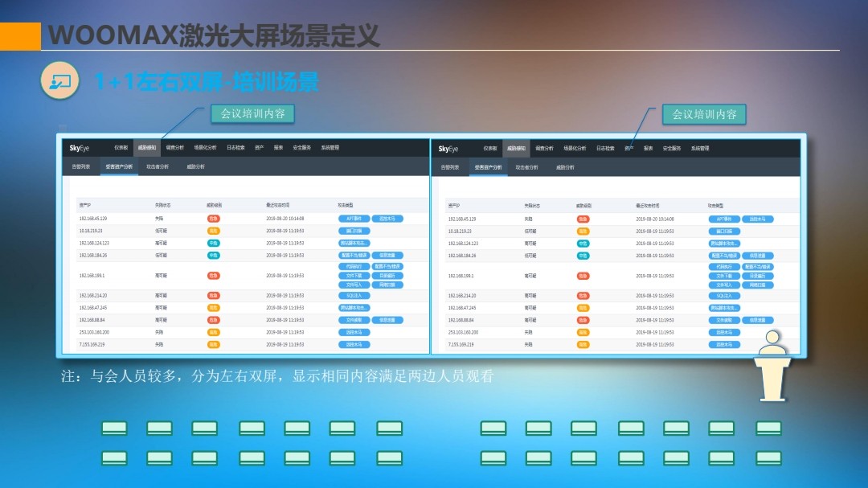Open 调查分析 menu in left screen

[175, 148]
